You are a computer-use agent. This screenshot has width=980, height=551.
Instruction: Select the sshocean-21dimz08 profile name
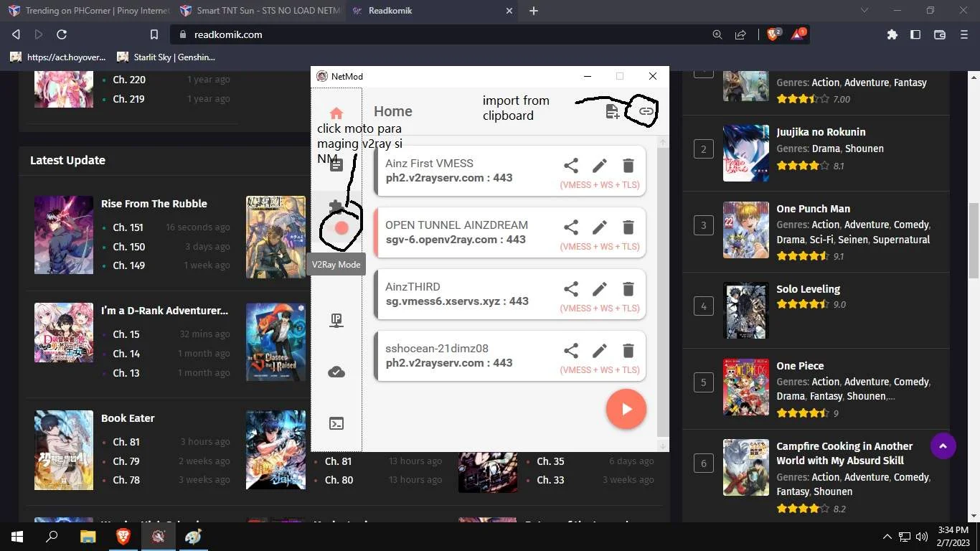pyautogui.click(x=437, y=348)
